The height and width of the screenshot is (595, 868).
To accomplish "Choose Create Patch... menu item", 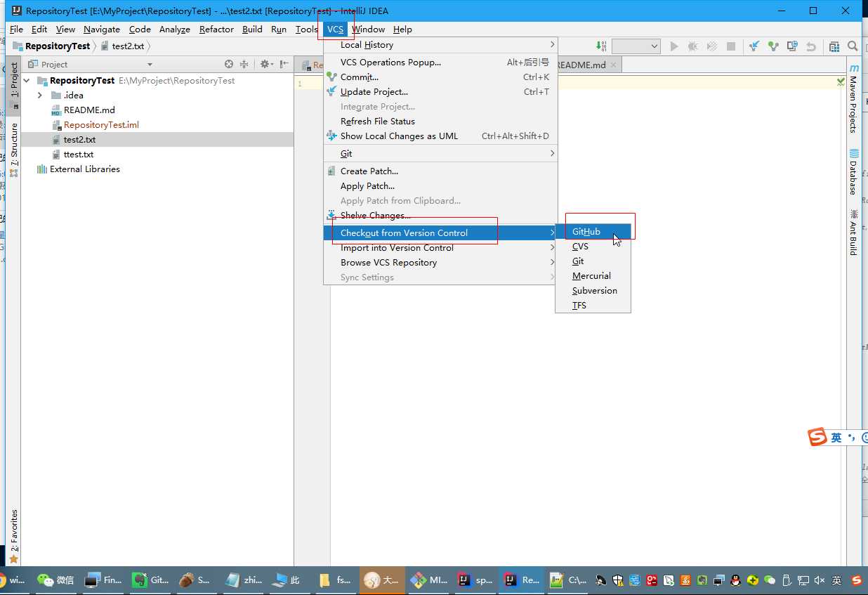I will point(440,171).
